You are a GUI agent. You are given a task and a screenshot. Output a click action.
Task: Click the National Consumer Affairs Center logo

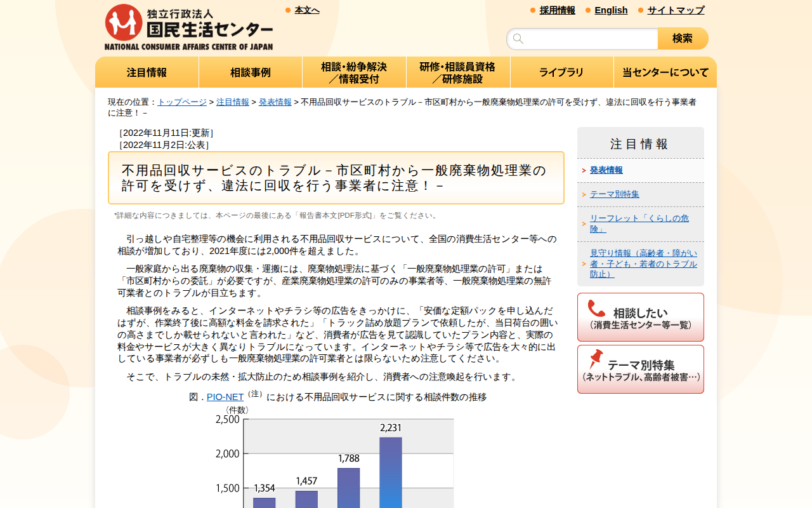click(188, 27)
